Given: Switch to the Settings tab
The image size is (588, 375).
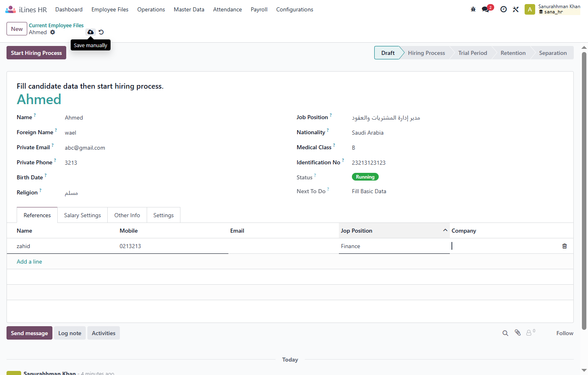Looking at the screenshot, I should tap(163, 215).
